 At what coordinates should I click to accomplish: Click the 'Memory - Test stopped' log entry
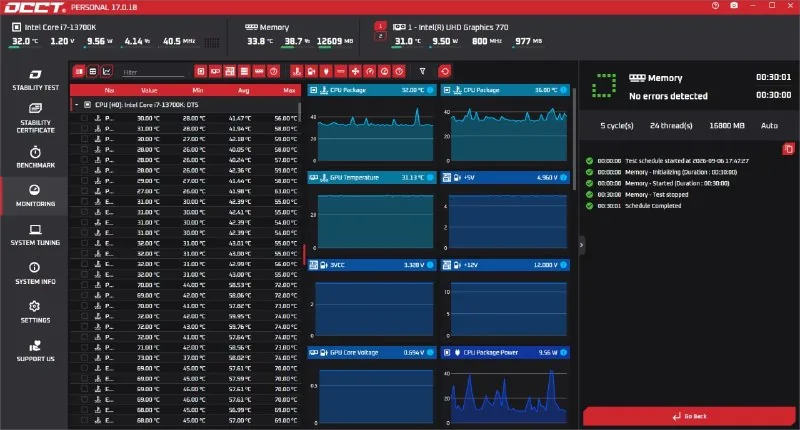pos(657,194)
